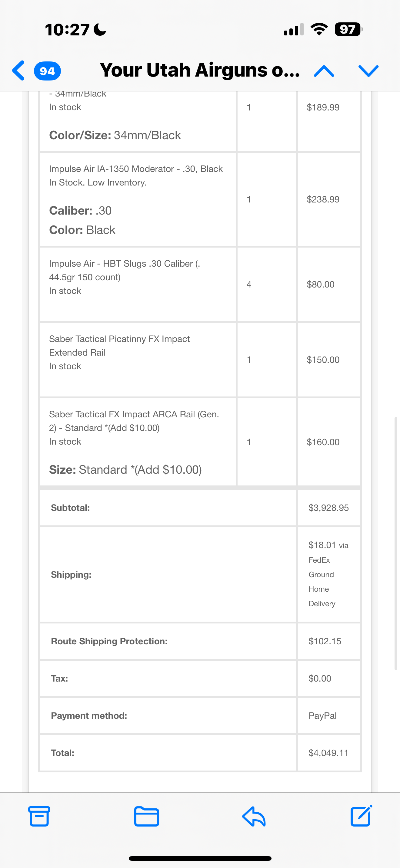This screenshot has width=400, height=868.
Task: Compose new message with pencil icon
Action: click(x=361, y=816)
